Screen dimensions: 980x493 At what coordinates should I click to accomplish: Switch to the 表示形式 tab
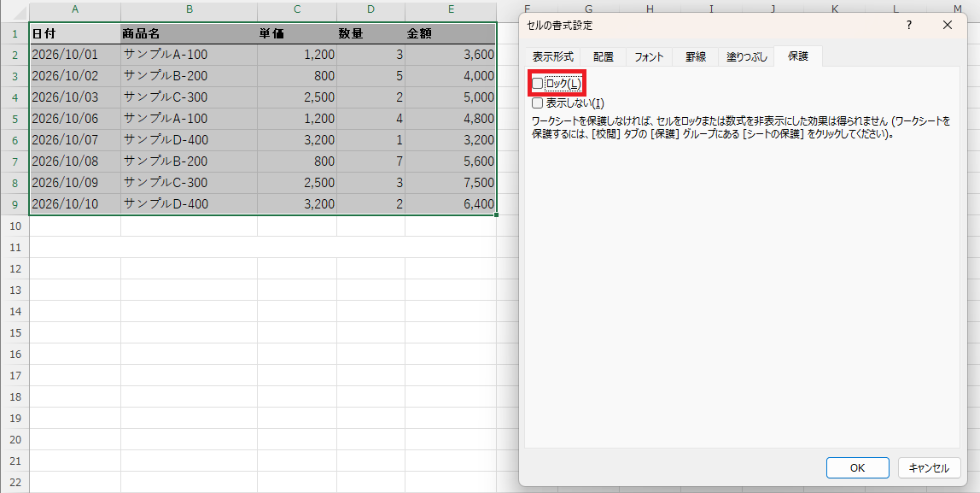coord(552,56)
